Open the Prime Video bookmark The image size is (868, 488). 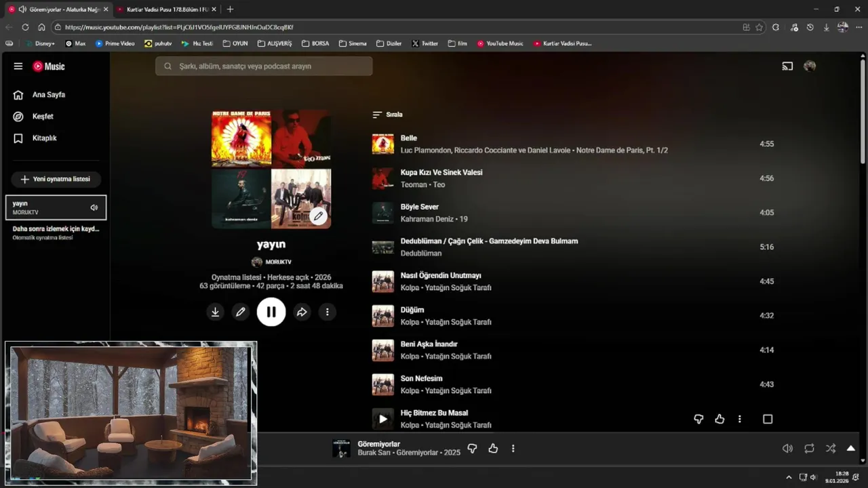point(115,43)
